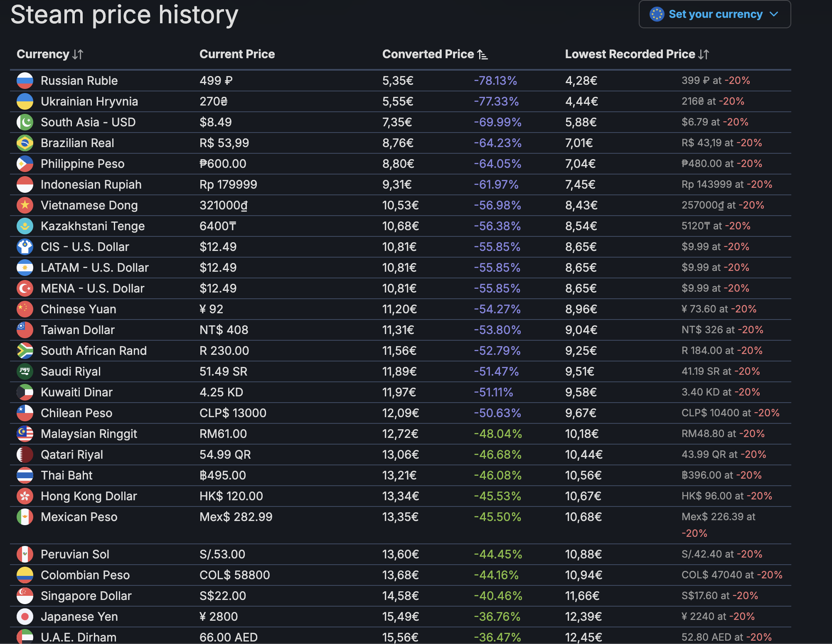Click the Malaysian Ringgit -48.04% value
832x644 pixels.
point(497,434)
